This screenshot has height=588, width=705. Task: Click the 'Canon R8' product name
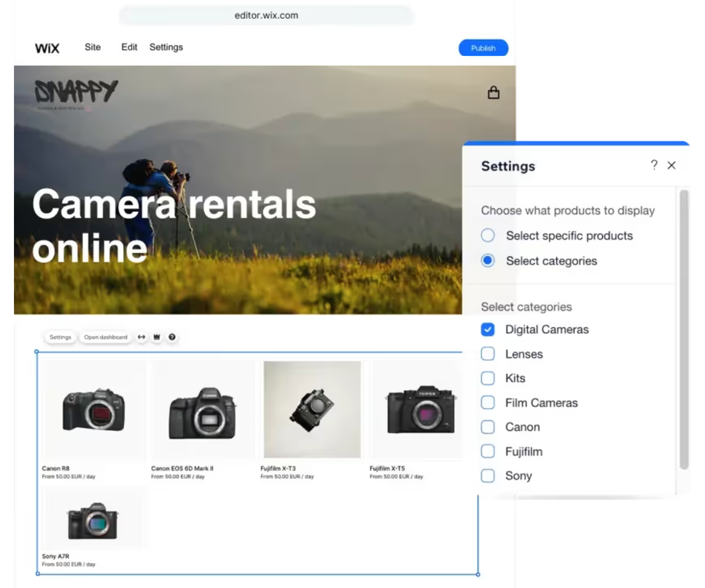click(56, 468)
